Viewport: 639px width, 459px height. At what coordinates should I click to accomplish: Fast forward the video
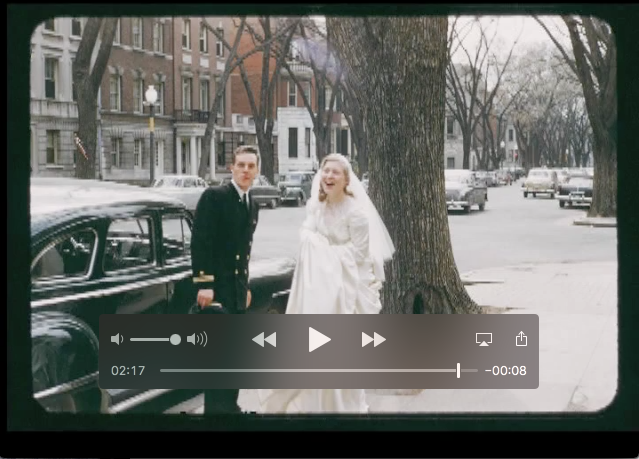(374, 340)
